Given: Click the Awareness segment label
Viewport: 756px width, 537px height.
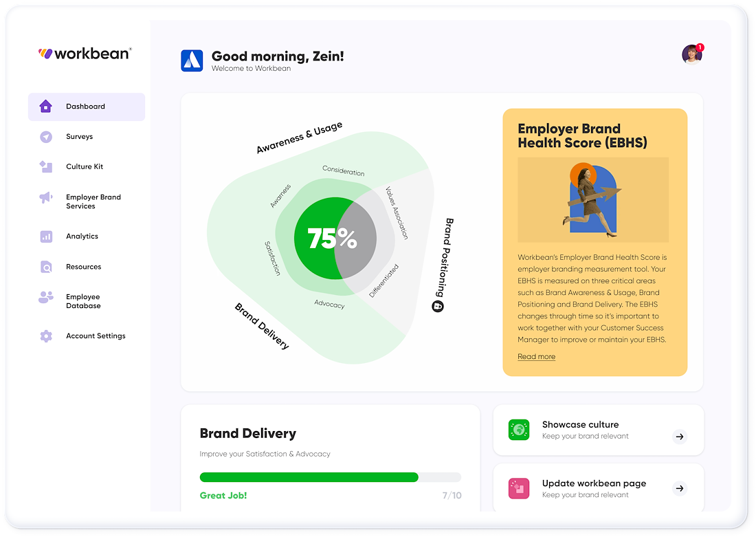Looking at the screenshot, I should click(x=280, y=196).
